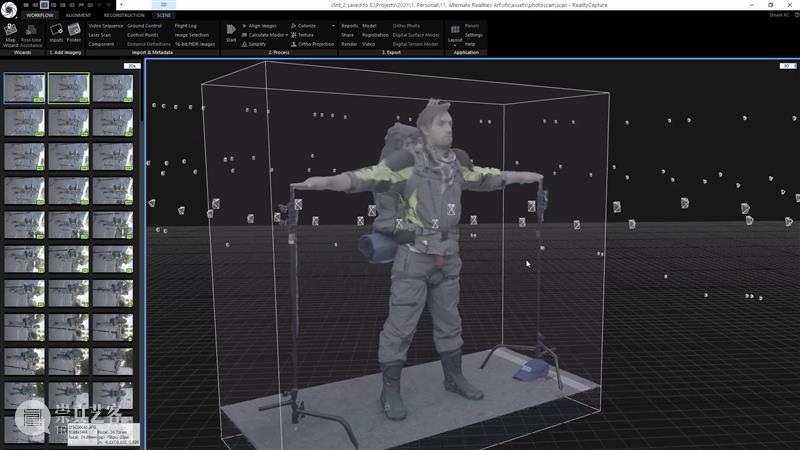Import a Flight Log
This screenshot has width=800, height=450.
(186, 26)
